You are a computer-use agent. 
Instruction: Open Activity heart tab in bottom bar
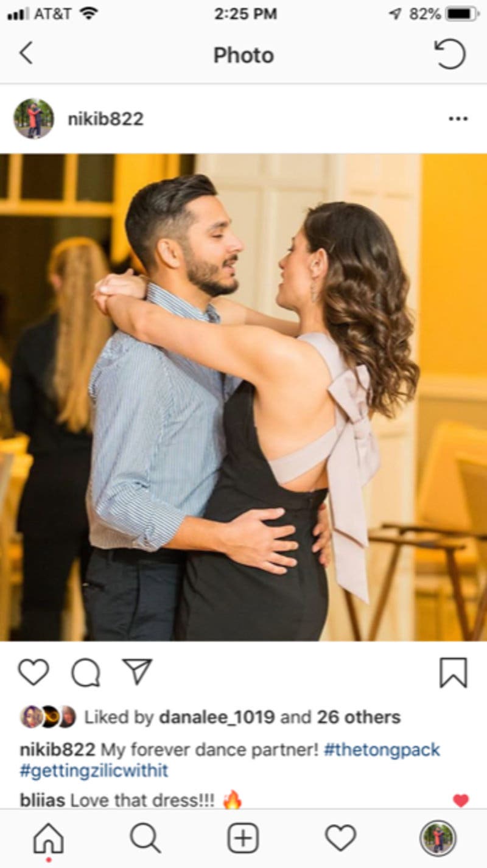coord(340,838)
